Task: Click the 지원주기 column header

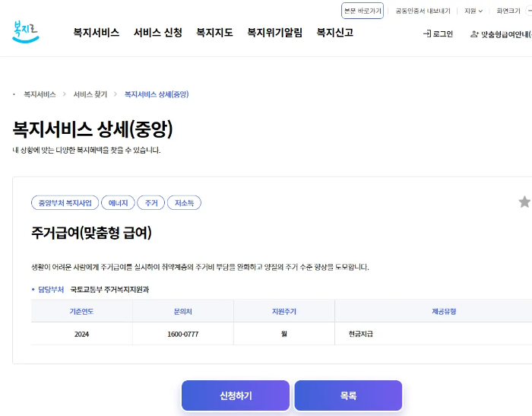Action: click(284, 311)
